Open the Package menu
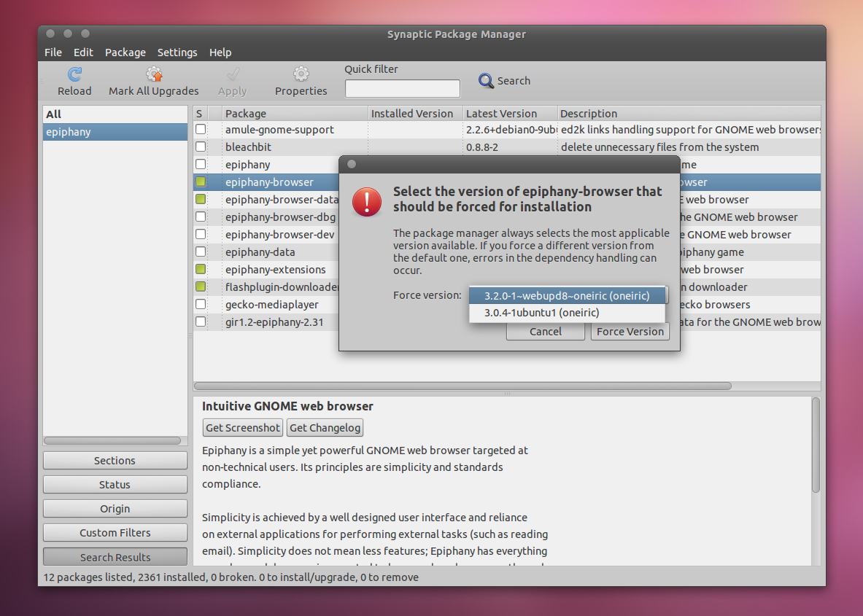863x616 pixels. pyautogui.click(x=125, y=52)
